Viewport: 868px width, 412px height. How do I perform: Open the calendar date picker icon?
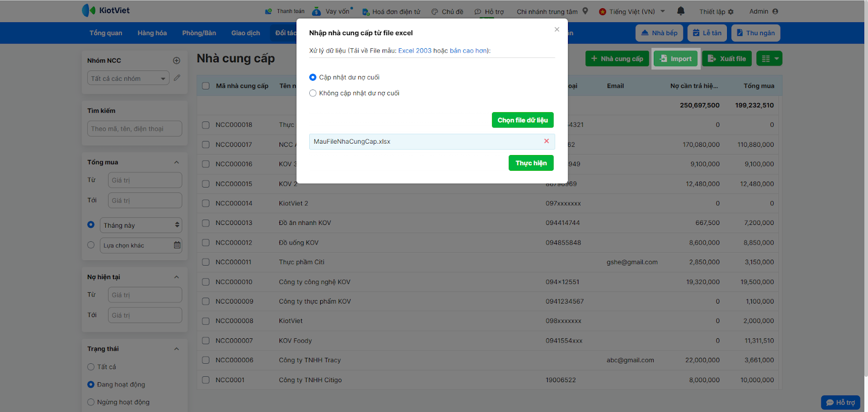tap(177, 245)
